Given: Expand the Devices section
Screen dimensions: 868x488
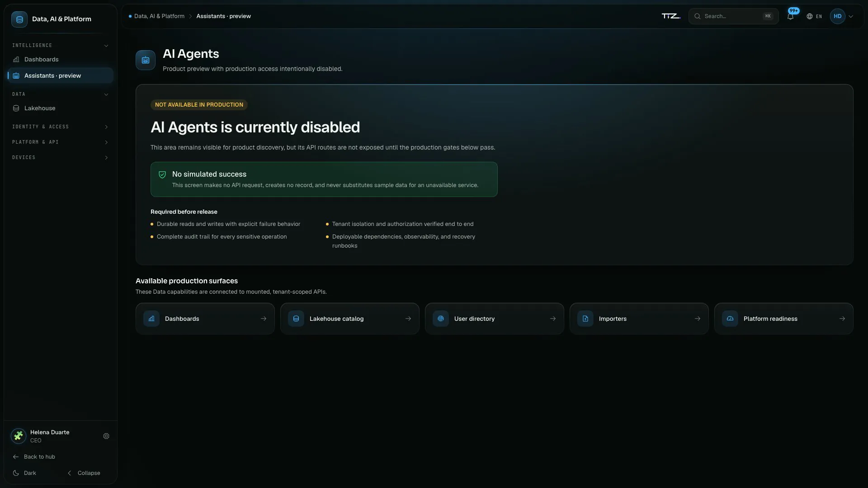Looking at the screenshot, I should click(x=61, y=158).
